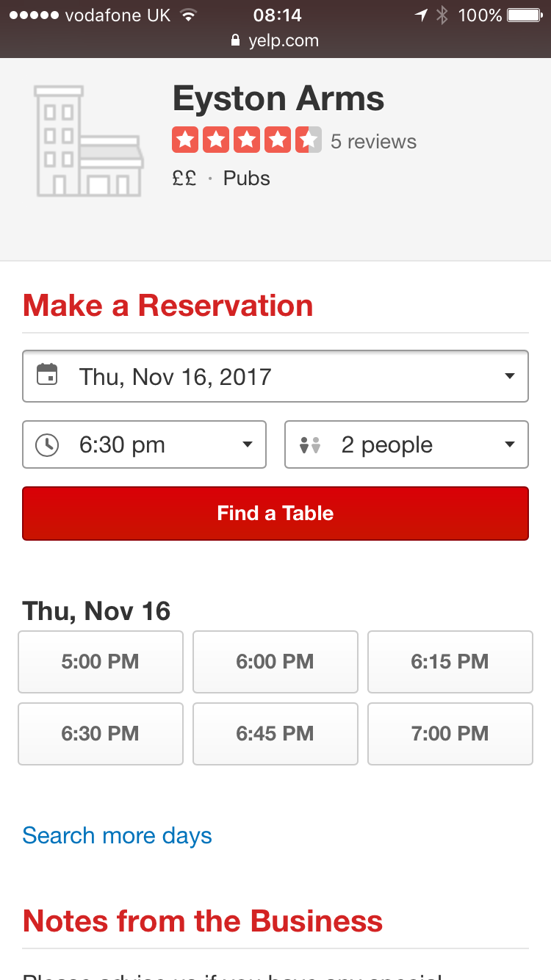Open the date dropdown showing Thu, Nov 16, 2017

pyautogui.click(x=275, y=376)
